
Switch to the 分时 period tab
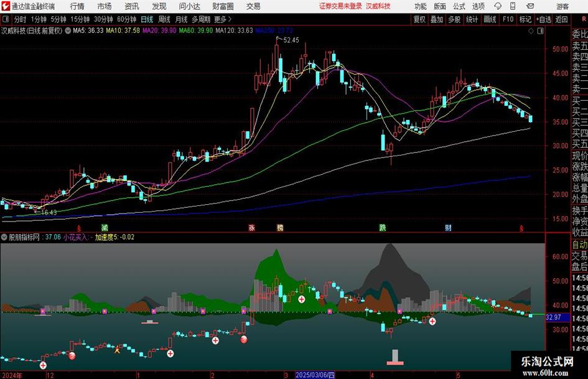tap(21, 19)
